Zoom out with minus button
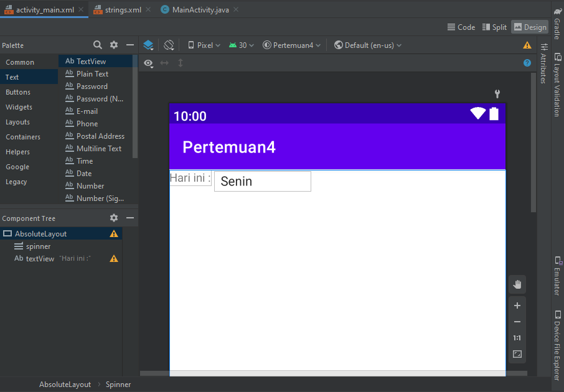 pos(517,322)
